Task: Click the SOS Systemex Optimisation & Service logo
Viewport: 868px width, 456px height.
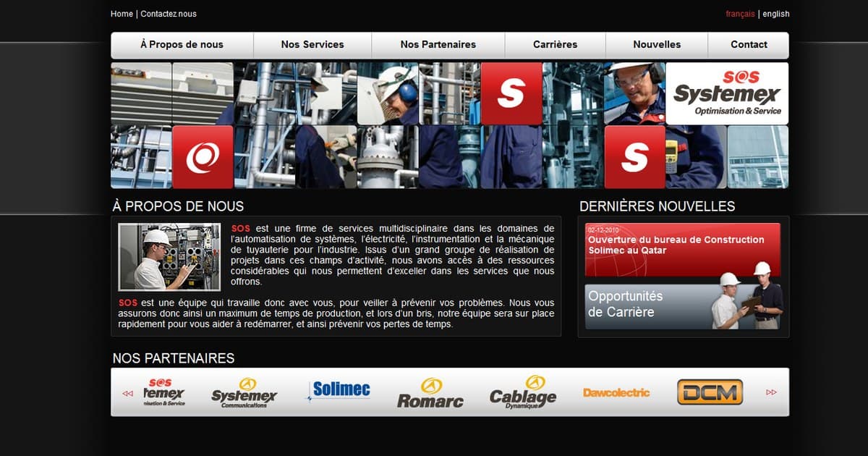Action: coord(727,93)
